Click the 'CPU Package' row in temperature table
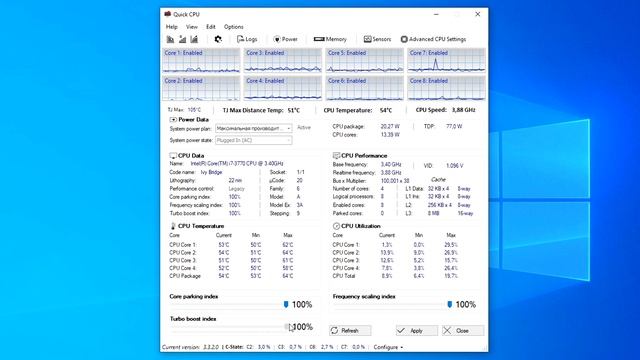Screen dimensions: 640x360 click(231, 276)
